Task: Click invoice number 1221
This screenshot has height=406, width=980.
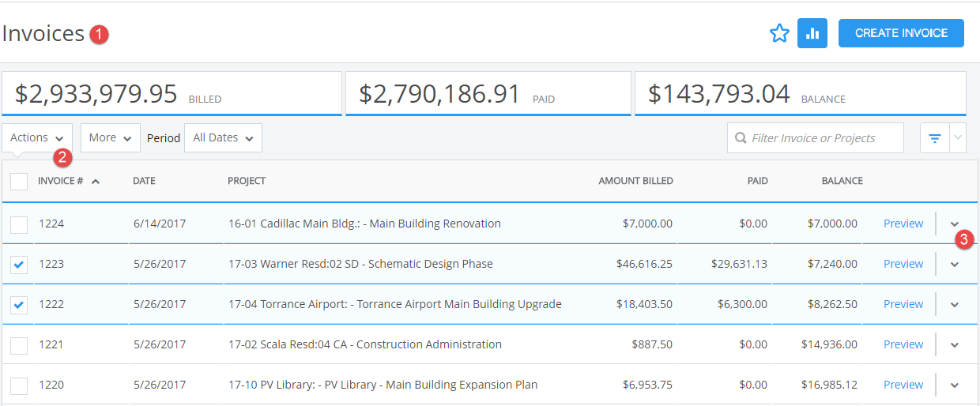Action: 51,344
